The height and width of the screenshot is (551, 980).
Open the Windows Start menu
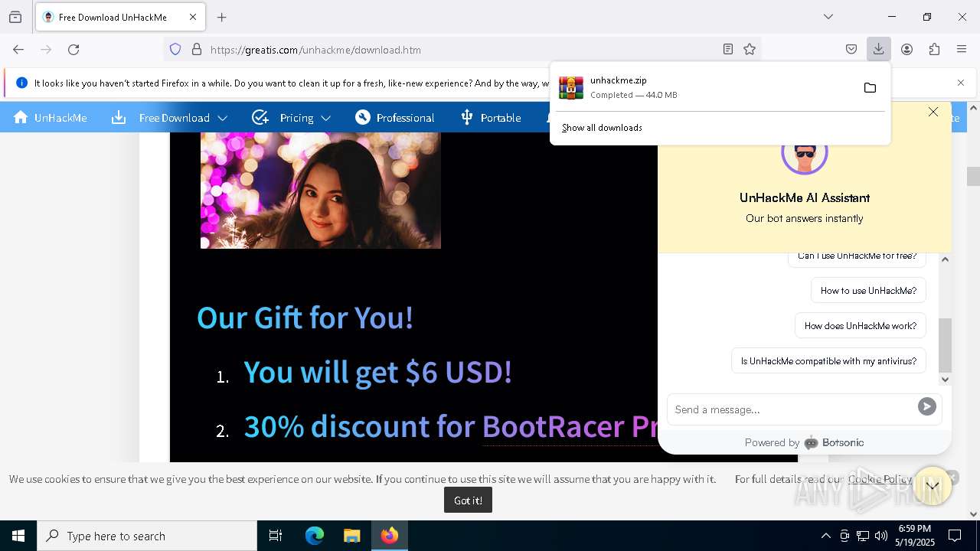coord(18,536)
